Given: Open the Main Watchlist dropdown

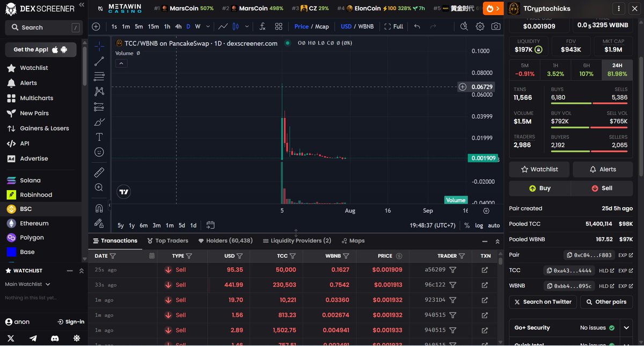Looking at the screenshot, I should click(x=27, y=284).
